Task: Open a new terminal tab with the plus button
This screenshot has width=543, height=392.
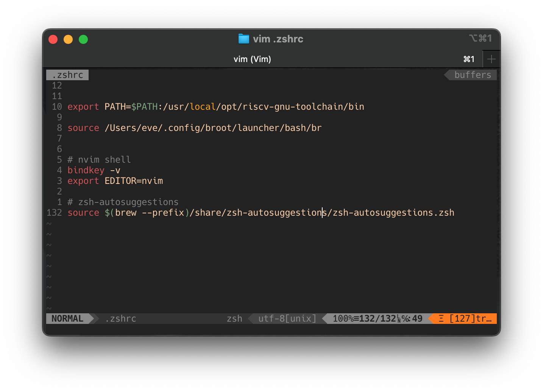Action: coord(491,59)
